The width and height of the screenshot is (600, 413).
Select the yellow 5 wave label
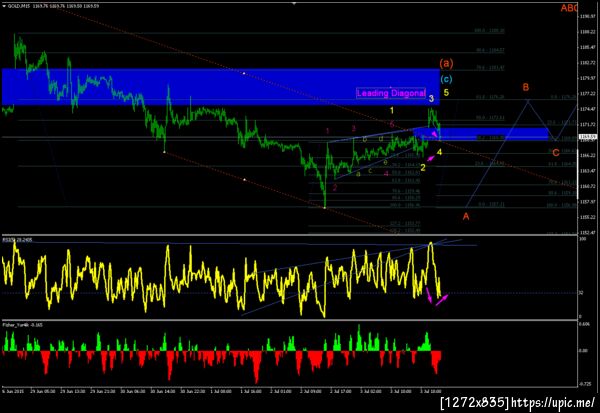pyautogui.click(x=446, y=92)
